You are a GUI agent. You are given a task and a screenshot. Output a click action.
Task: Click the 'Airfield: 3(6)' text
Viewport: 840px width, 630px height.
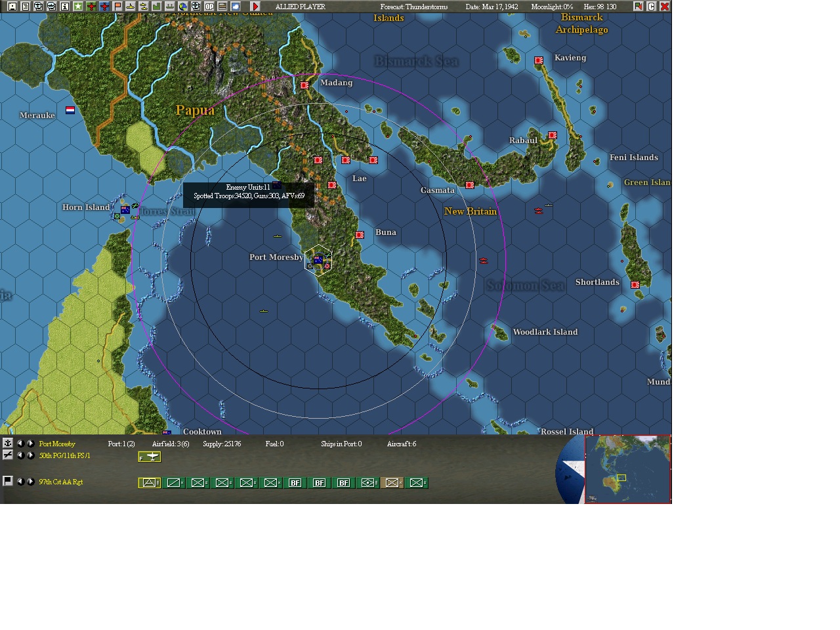(x=171, y=444)
